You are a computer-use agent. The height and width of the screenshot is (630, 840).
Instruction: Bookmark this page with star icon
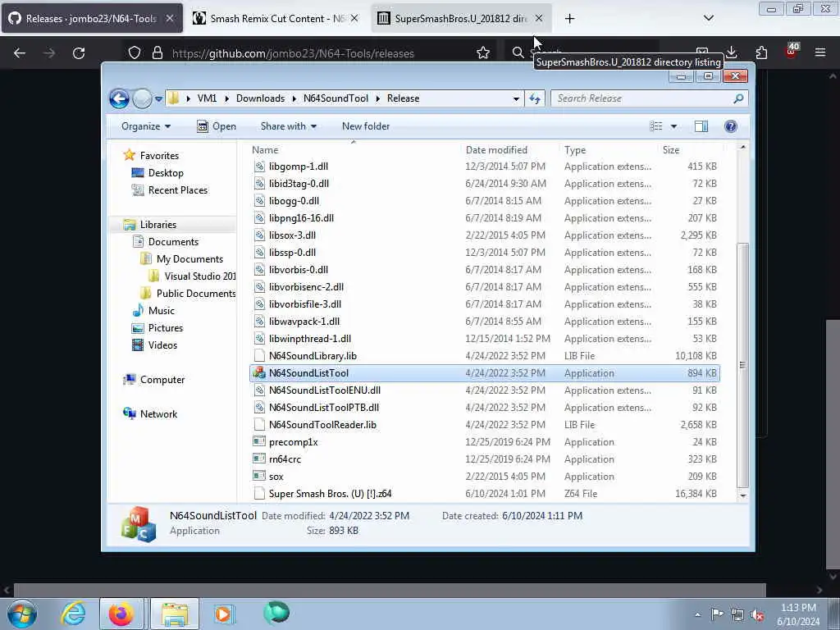(483, 52)
